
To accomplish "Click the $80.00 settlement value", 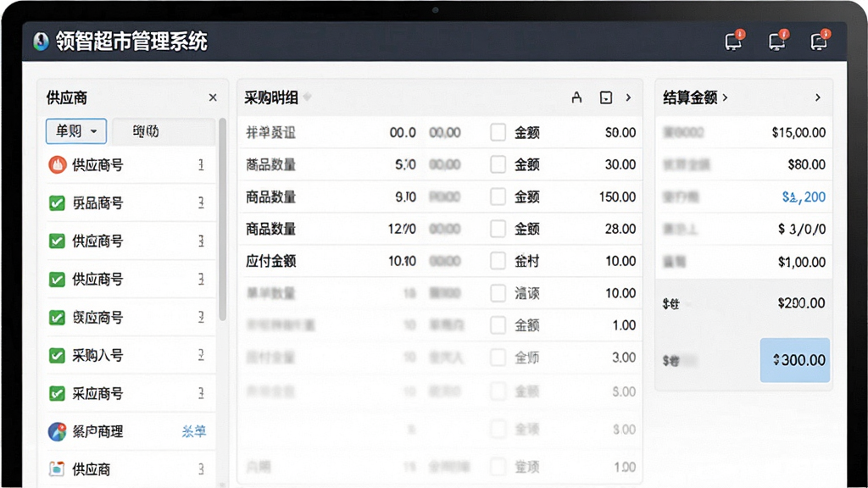I will tap(807, 165).
